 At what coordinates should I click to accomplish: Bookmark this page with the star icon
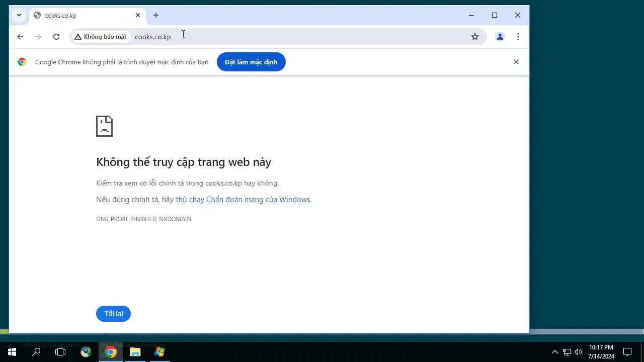[x=474, y=37]
